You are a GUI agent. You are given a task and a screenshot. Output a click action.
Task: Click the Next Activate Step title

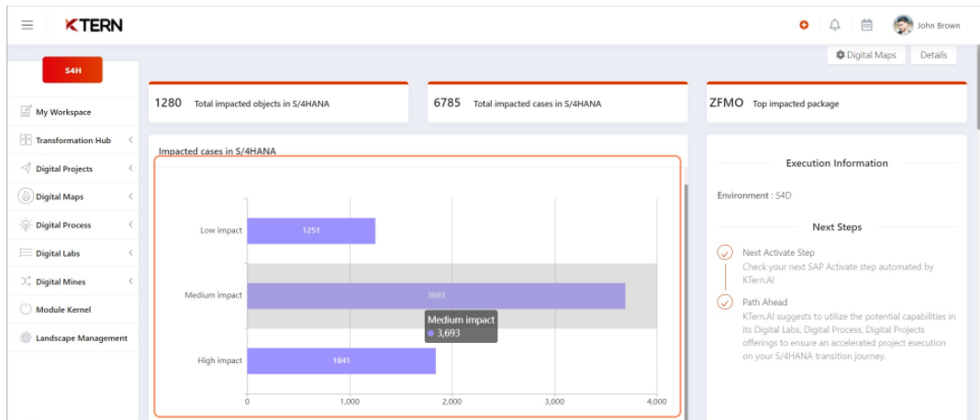[778, 253]
